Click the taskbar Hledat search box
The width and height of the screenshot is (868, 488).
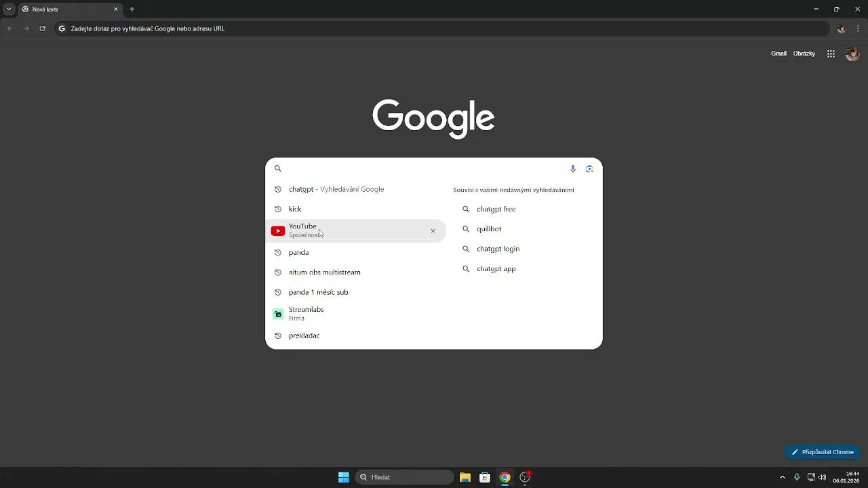(x=405, y=477)
